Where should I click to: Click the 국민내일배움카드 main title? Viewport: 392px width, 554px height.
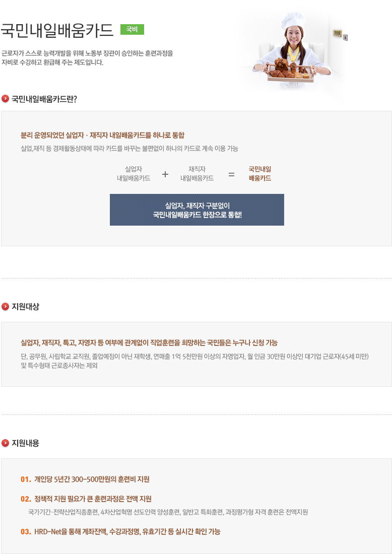click(x=57, y=30)
